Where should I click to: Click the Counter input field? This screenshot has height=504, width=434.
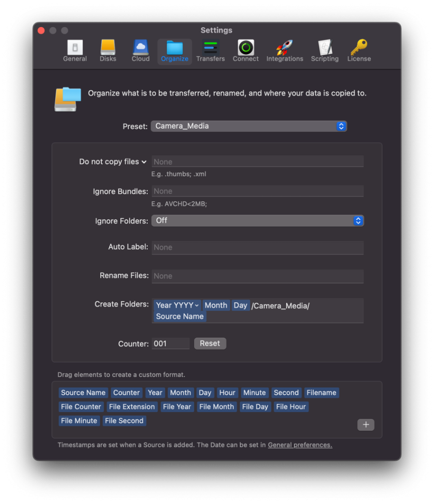click(x=170, y=343)
